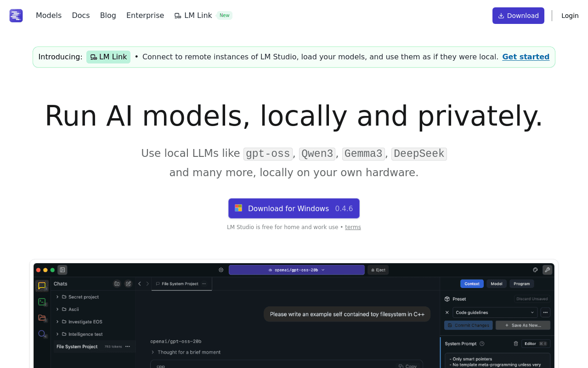Go to the Blog
Image resolution: width=588 pixels, height=368 pixels.
click(x=108, y=16)
